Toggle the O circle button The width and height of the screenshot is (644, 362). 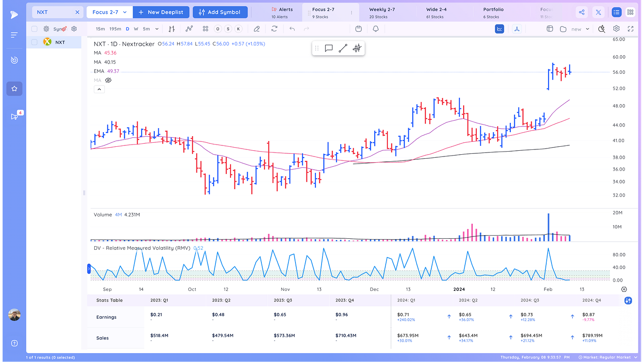point(218,29)
